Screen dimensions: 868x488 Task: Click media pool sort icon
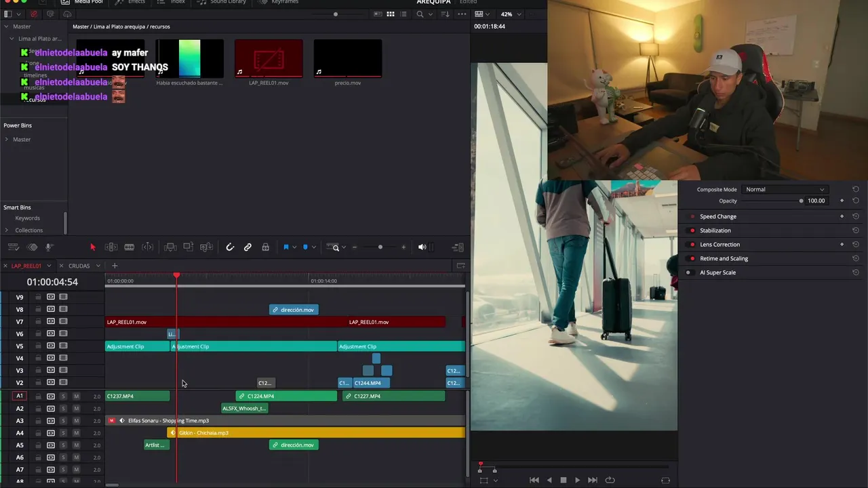click(446, 14)
